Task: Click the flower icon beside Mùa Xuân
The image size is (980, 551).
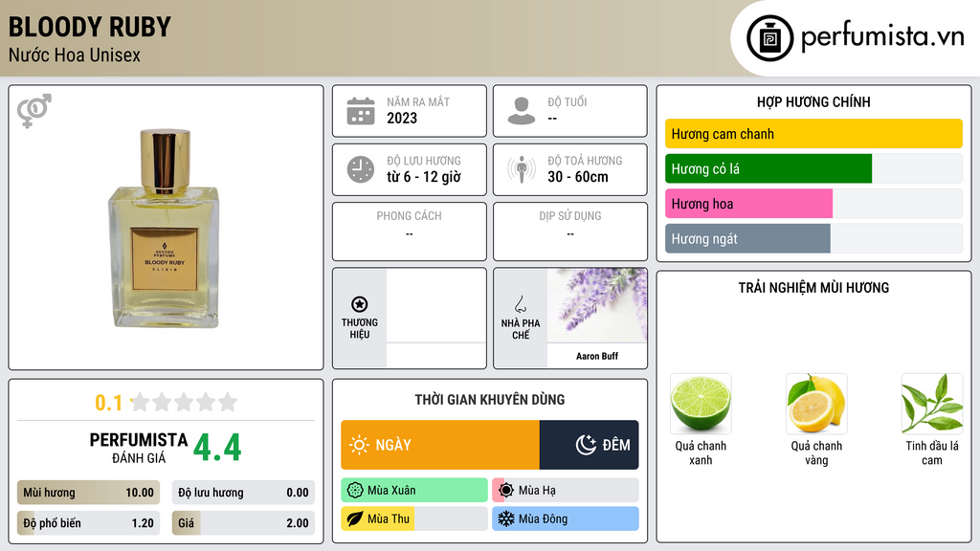Action: pos(355,491)
